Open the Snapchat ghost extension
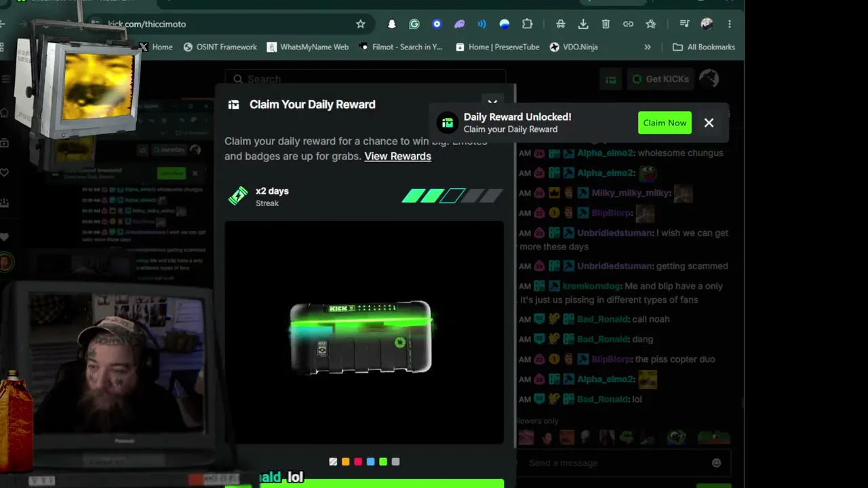This screenshot has width=868, height=488. (x=392, y=24)
